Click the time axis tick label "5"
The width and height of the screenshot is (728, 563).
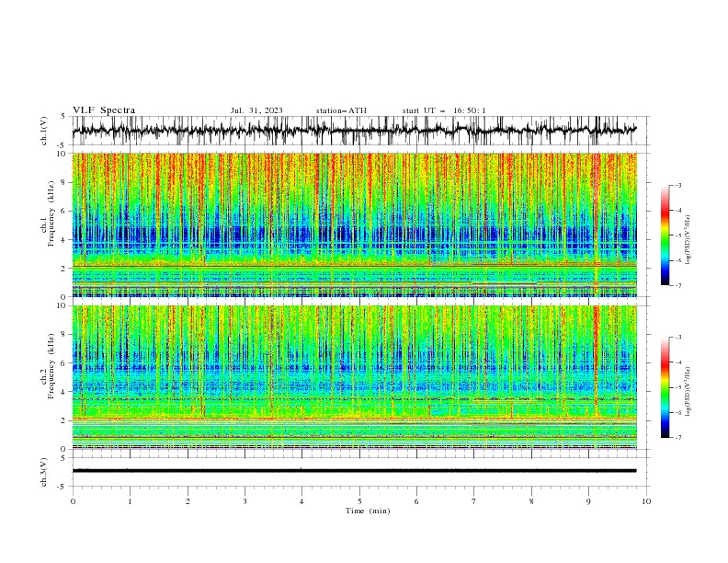pyautogui.click(x=359, y=501)
